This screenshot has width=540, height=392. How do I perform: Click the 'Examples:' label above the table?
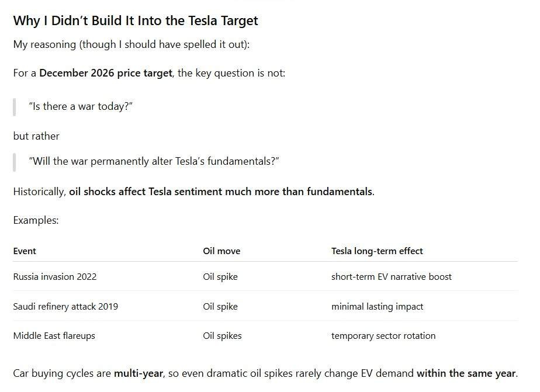36,221
